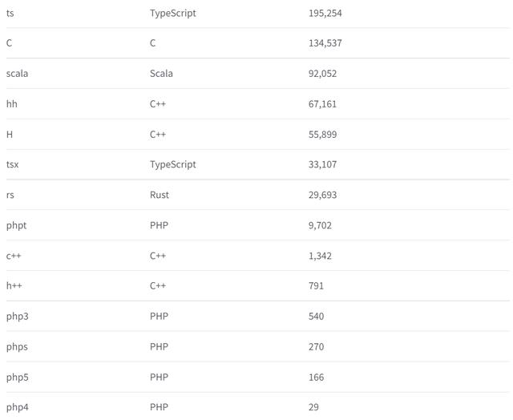Image resolution: width=513 pixels, height=420 pixels.
Task: Select the 'c++' extension cell
Action: tap(14, 256)
